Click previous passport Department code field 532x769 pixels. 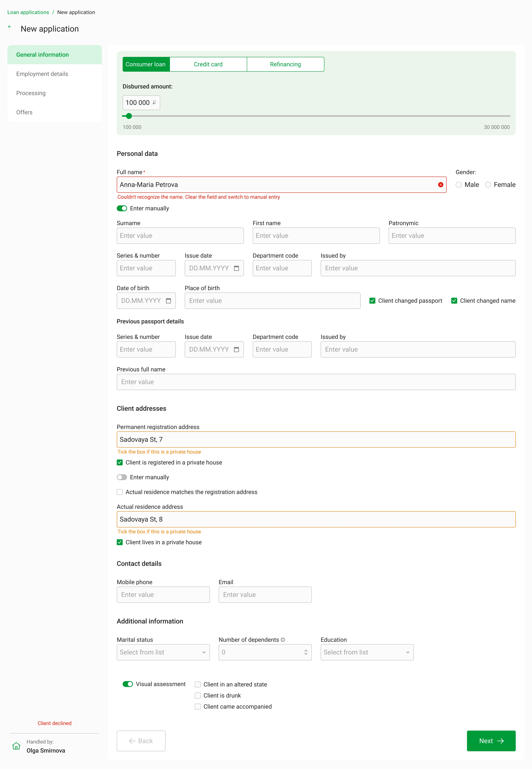282,350
